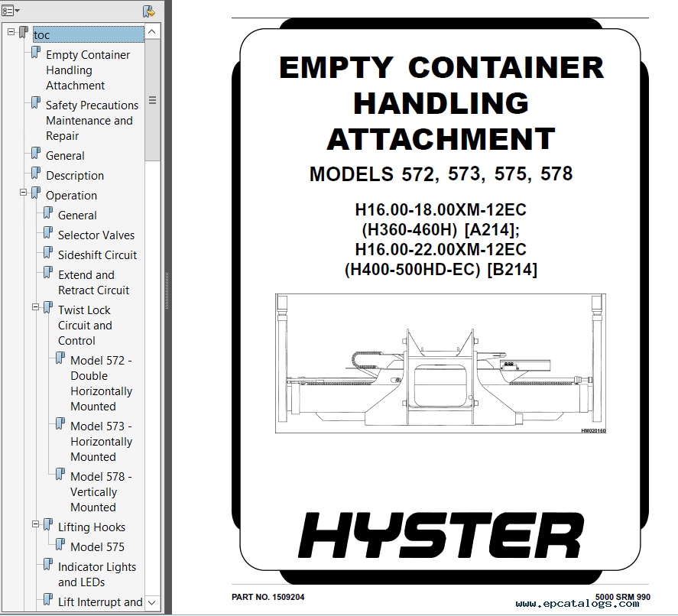Click bookmark icon beside Indicator Lights
Viewport: 678px width, 616px height.
[x=48, y=564]
